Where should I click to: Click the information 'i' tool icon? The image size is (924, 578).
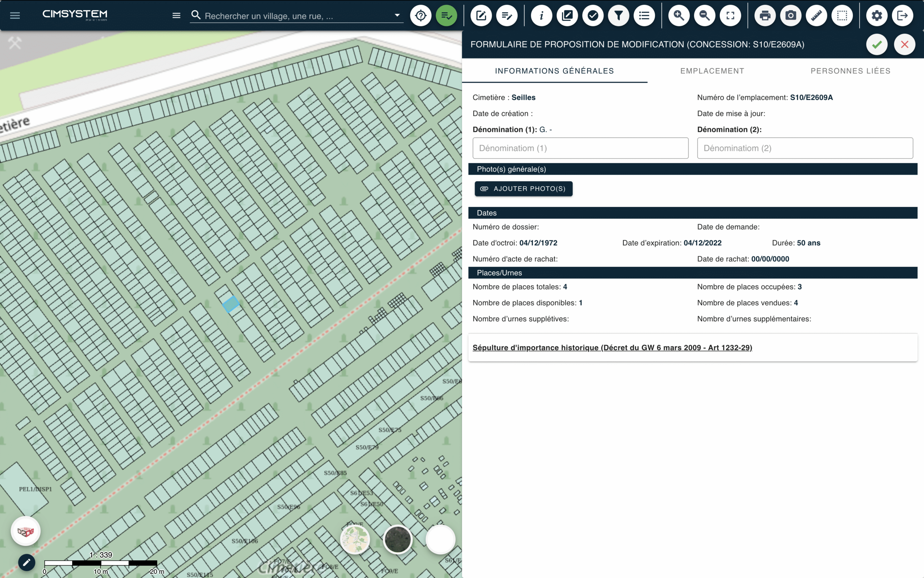[541, 16]
